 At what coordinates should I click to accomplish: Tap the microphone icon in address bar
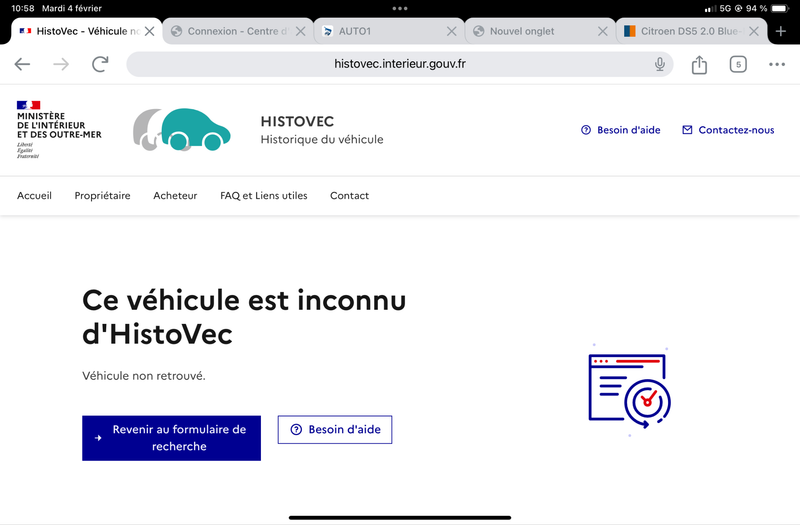(x=660, y=64)
